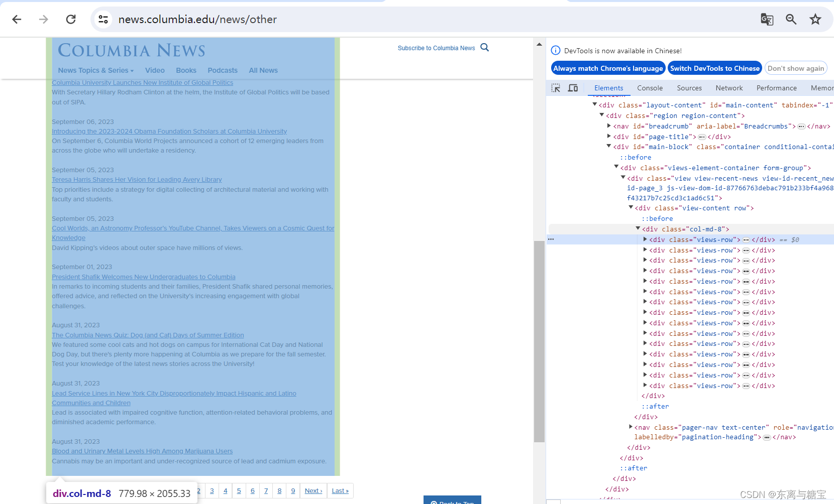Click Switch DevTools to Chinese button
This screenshot has width=834, height=504.
coord(714,68)
